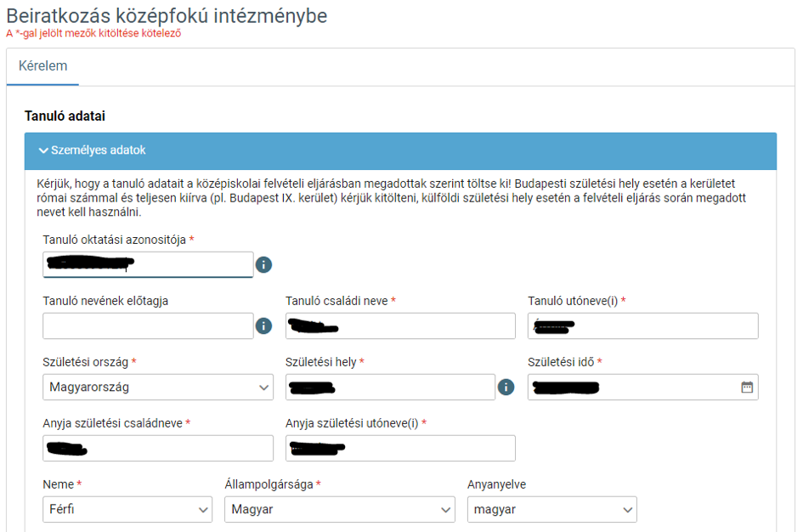The width and height of the screenshot is (803, 532).
Task: Show the info tooltip for Születési hely
Action: click(x=506, y=388)
